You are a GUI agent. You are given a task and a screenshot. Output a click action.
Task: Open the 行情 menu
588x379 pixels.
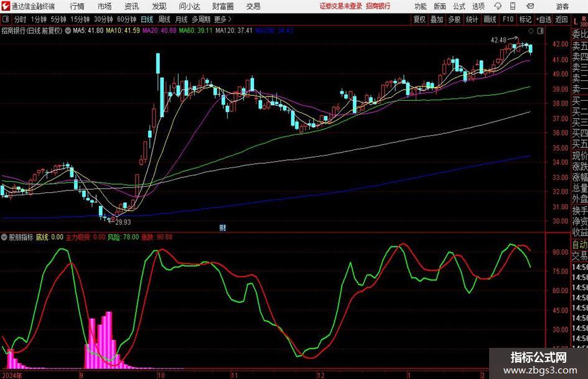(77, 6)
